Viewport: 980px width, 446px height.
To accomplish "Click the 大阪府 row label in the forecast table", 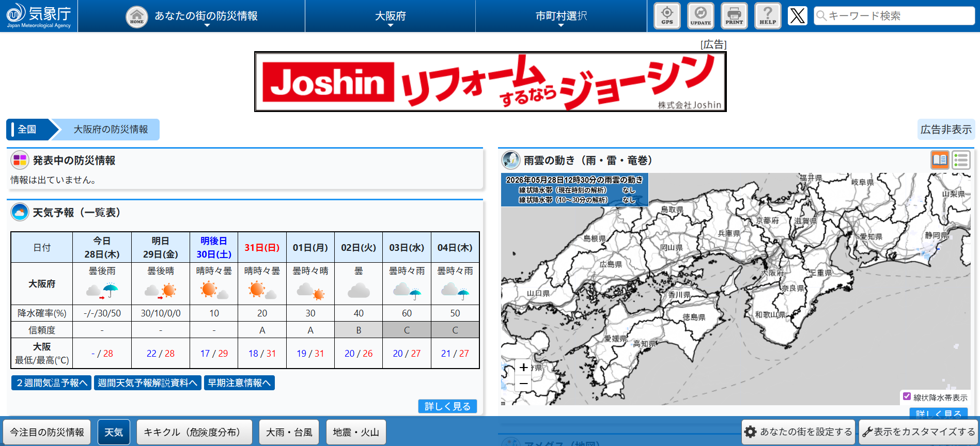I will point(42,284).
